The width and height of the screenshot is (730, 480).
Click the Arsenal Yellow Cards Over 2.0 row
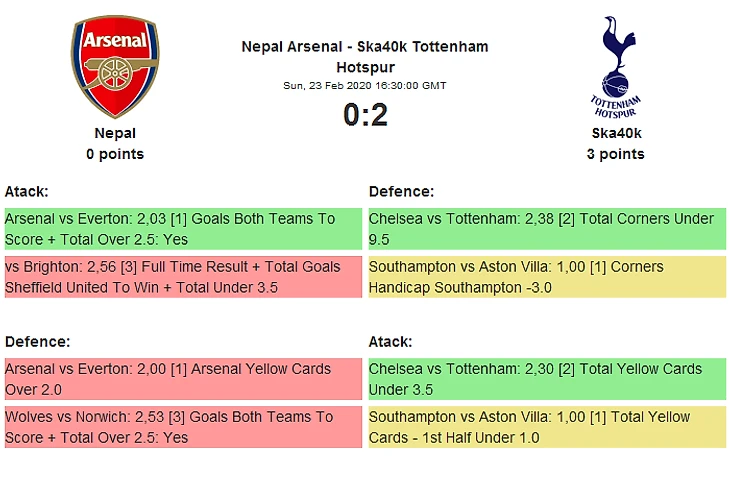point(182,379)
